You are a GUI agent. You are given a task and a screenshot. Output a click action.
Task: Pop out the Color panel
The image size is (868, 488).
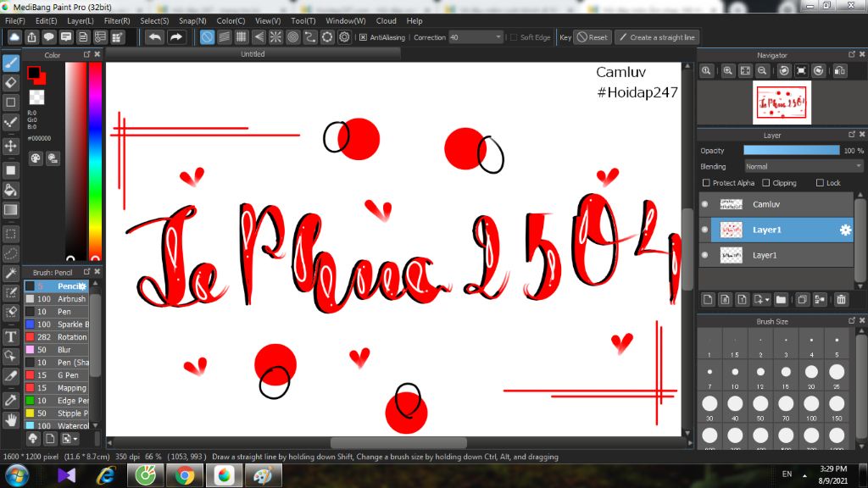click(x=87, y=54)
